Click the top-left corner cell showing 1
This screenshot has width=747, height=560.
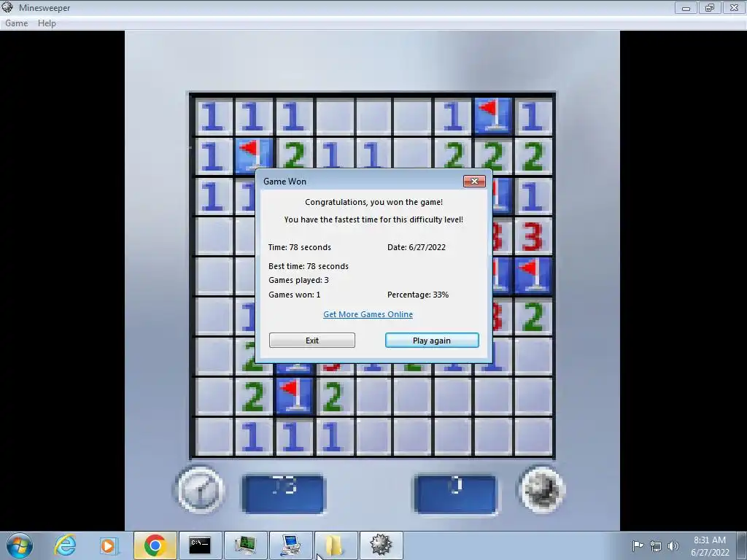pos(214,116)
